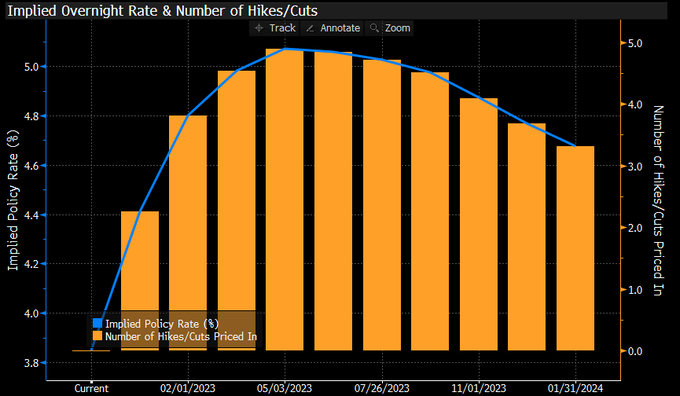The image size is (680, 396).
Task: Click the last bar at 01/31/2024
Action: pyautogui.click(x=575, y=248)
